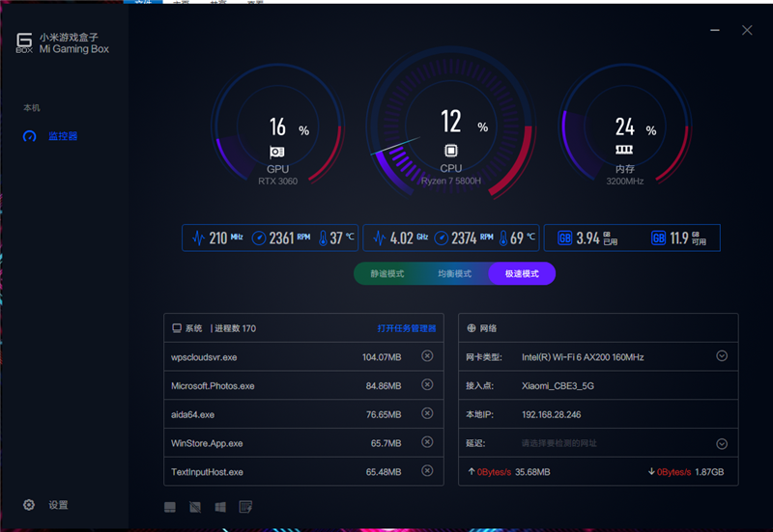Open 设置 settings in sidebar

58,505
